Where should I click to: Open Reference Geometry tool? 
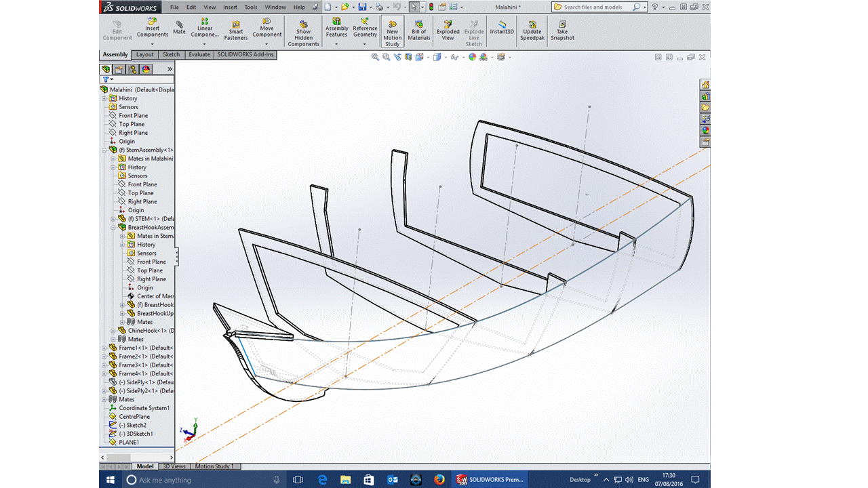coord(365,28)
